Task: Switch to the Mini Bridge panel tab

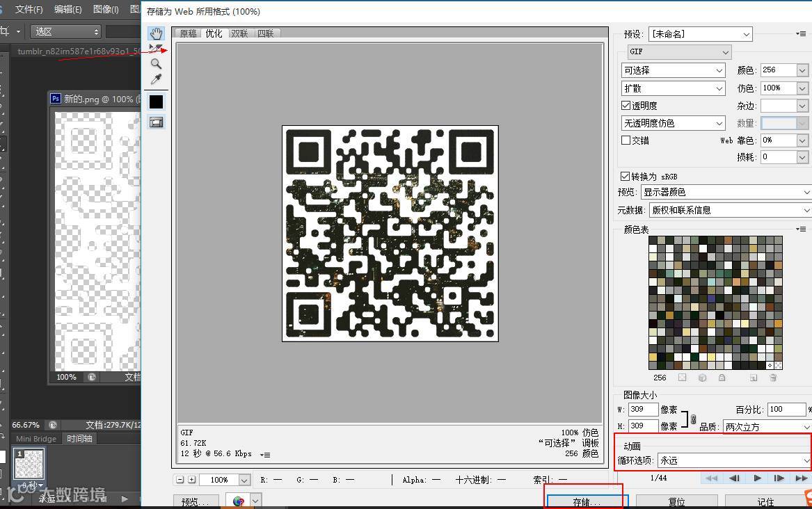Action: [36, 439]
